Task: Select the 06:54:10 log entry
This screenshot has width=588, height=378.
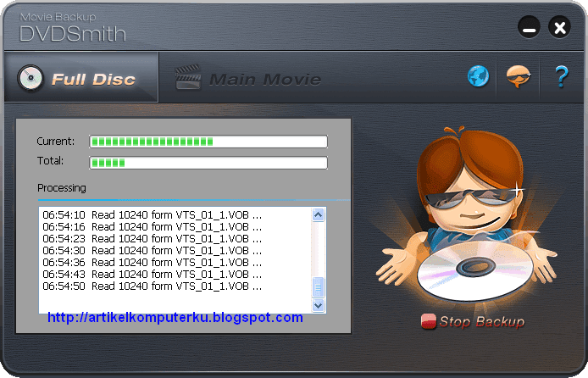Action: pyautogui.click(x=153, y=215)
